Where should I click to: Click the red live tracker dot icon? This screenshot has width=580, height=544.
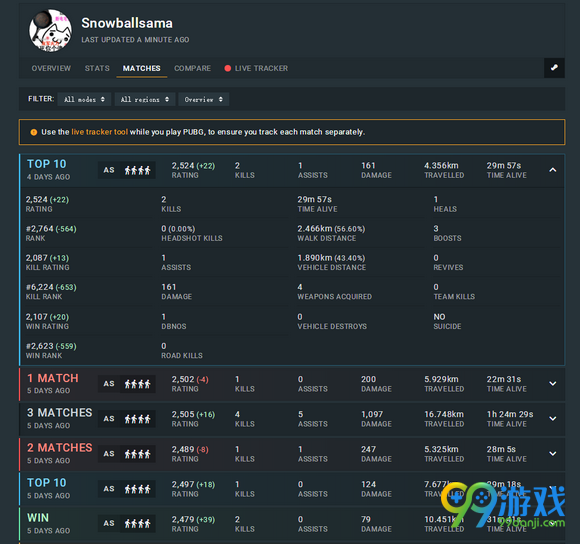pos(227,68)
